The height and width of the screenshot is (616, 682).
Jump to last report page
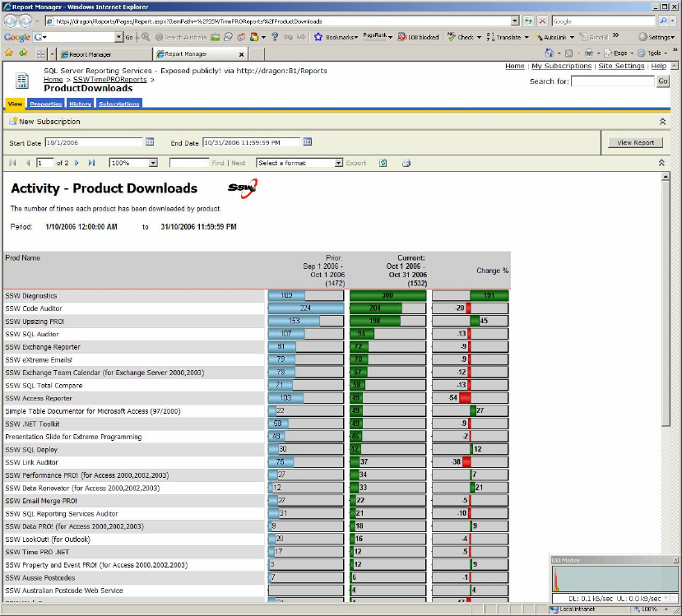91,163
